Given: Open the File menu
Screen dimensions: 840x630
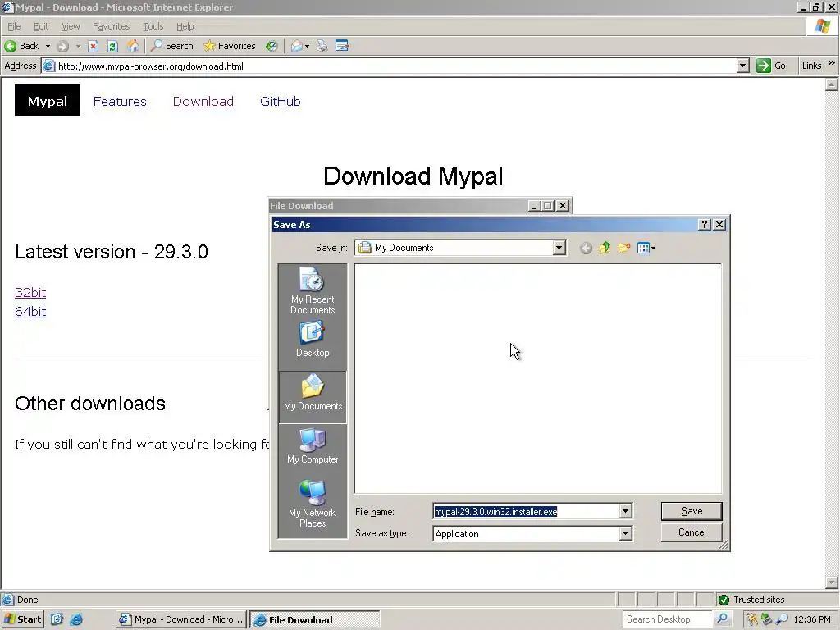Looking at the screenshot, I should [14, 26].
